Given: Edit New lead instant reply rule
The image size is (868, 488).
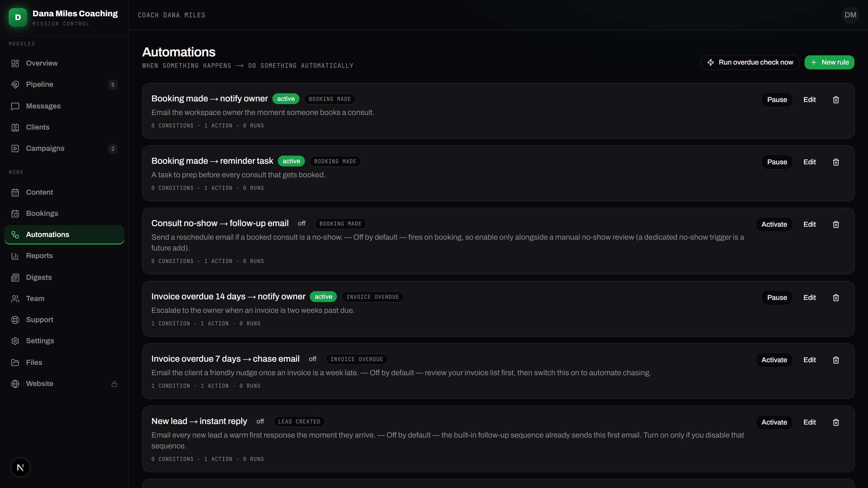Looking at the screenshot, I should pyautogui.click(x=809, y=422).
